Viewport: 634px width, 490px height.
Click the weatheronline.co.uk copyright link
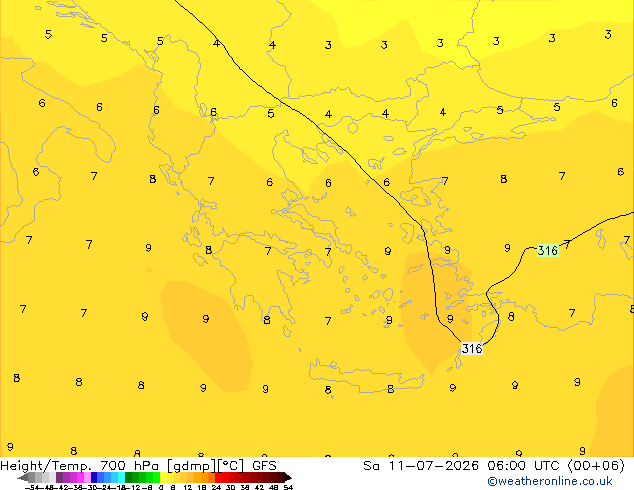[x=549, y=481]
